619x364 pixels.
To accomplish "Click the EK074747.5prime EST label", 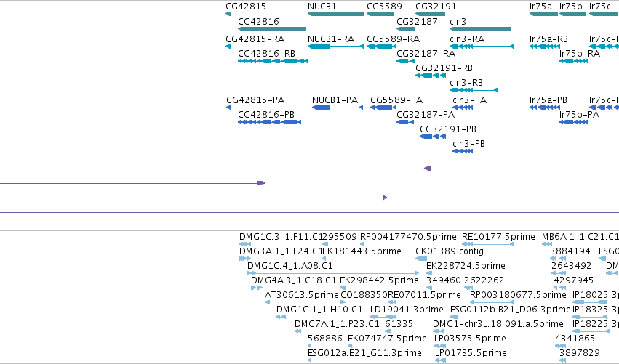I will tap(387, 339).
